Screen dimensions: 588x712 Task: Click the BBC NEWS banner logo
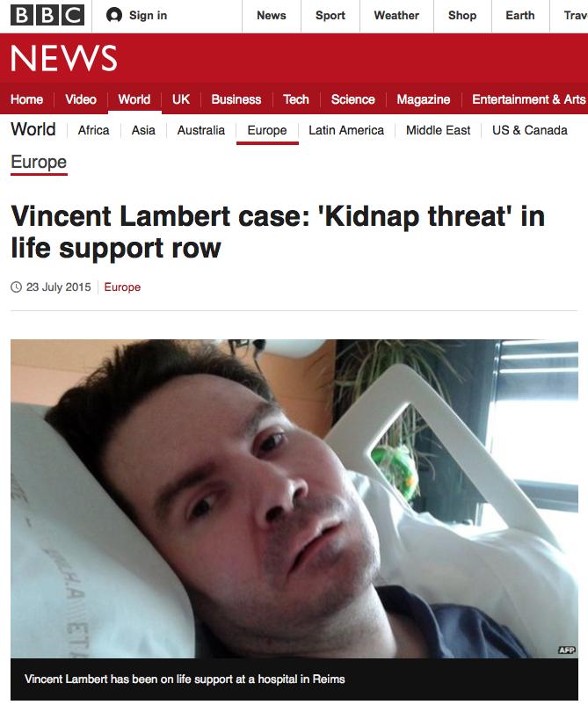(63, 58)
